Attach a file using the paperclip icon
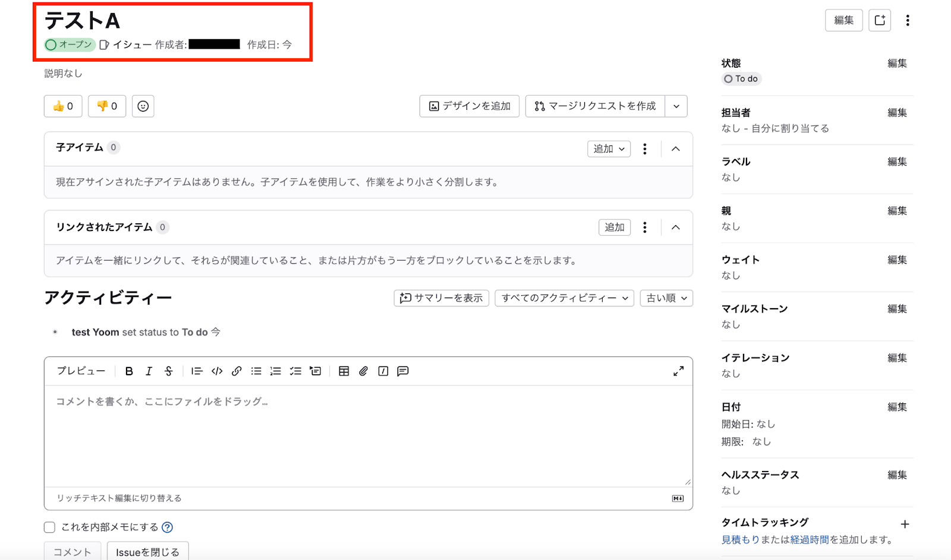Image resolution: width=951 pixels, height=560 pixels. tap(363, 371)
